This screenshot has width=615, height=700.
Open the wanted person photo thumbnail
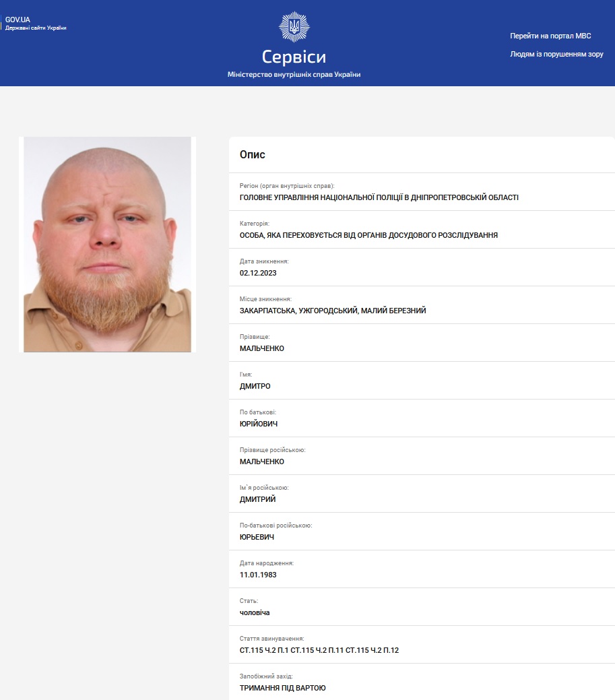107,244
